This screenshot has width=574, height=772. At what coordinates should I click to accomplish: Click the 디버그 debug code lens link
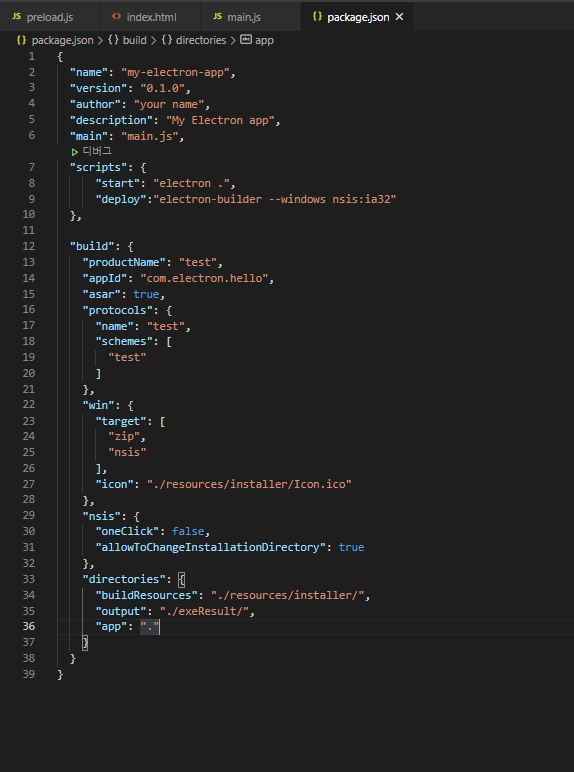(97, 151)
